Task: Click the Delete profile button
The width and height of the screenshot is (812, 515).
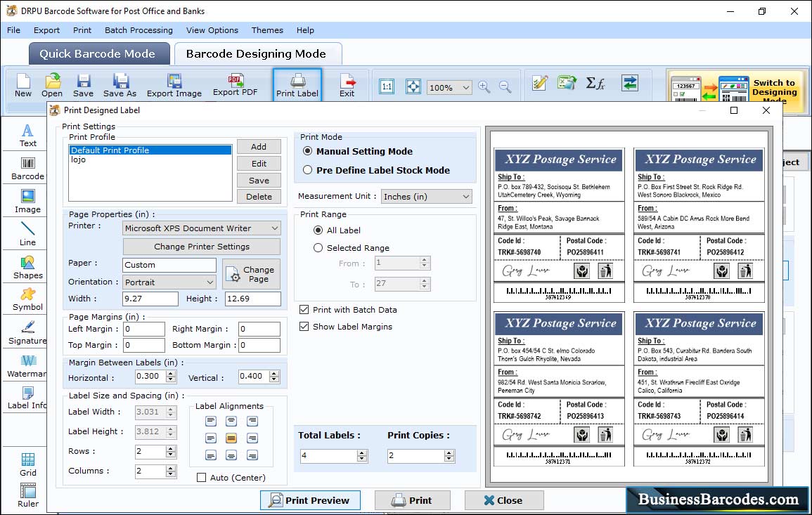Action: pyautogui.click(x=259, y=197)
